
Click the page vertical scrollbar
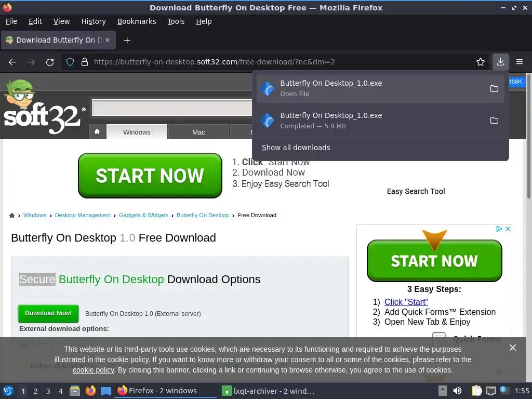(x=528, y=136)
